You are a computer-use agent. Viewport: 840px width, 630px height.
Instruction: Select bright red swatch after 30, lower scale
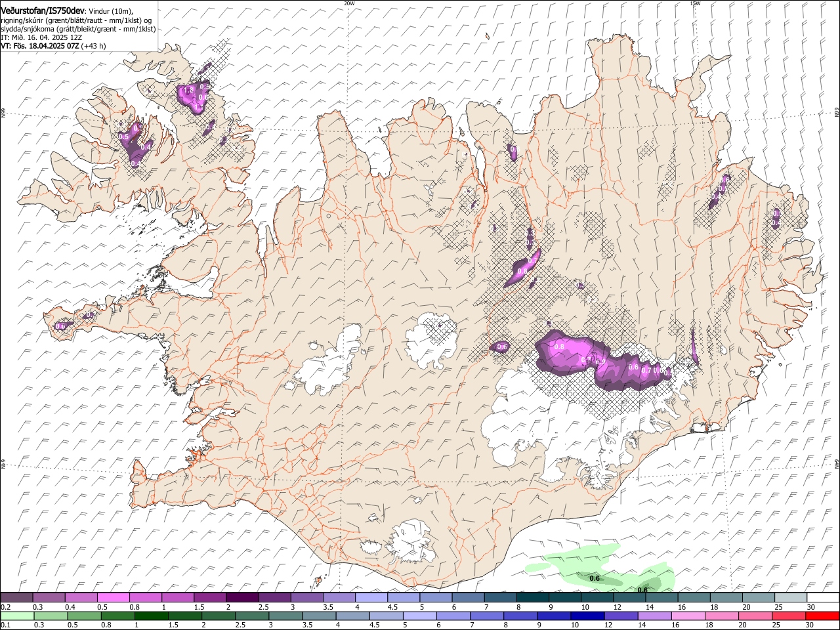823,616
